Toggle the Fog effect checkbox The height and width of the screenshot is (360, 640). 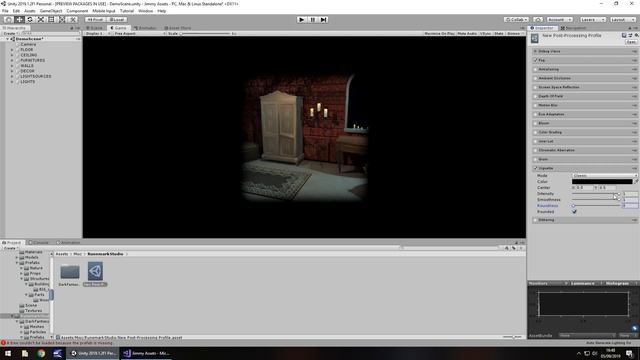[535, 60]
